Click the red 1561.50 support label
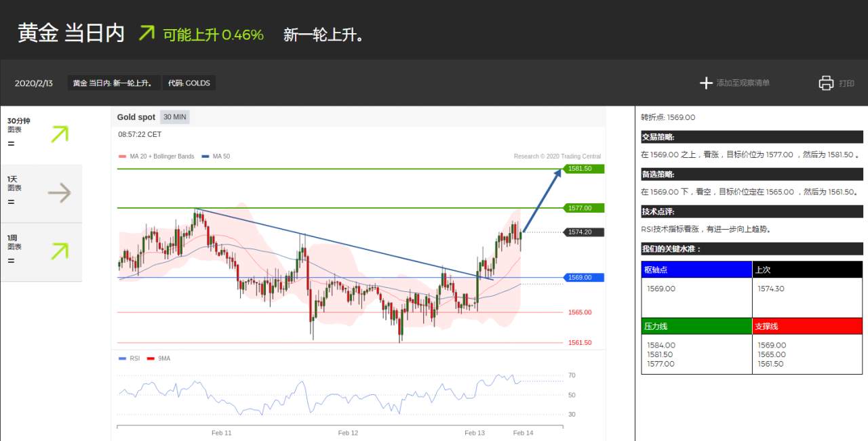868x441 pixels. tap(580, 343)
